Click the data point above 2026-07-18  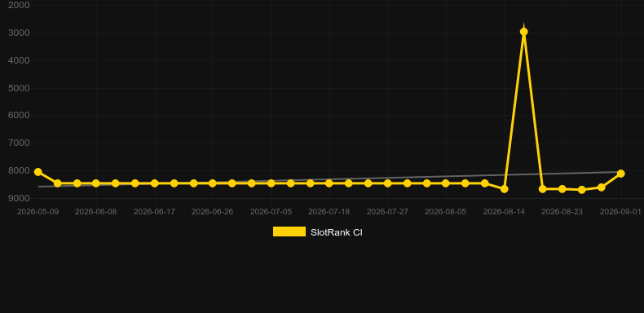(x=329, y=183)
